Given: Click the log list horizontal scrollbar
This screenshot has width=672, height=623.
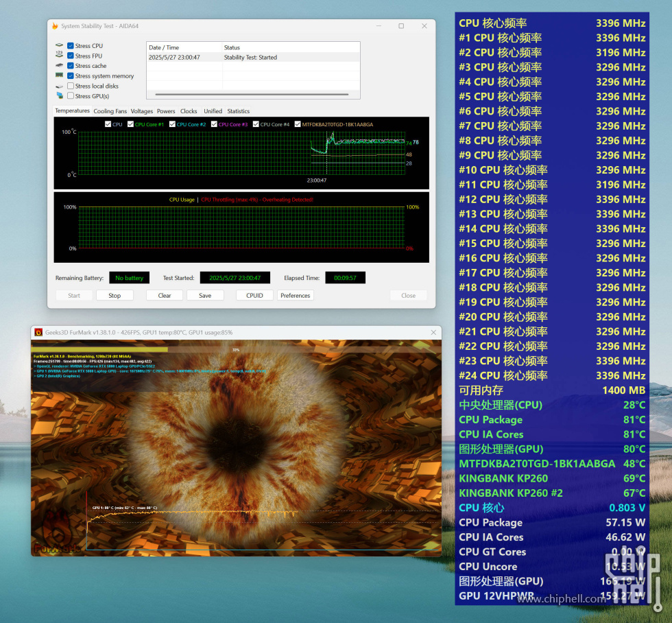Looking at the screenshot, I should point(252,94).
